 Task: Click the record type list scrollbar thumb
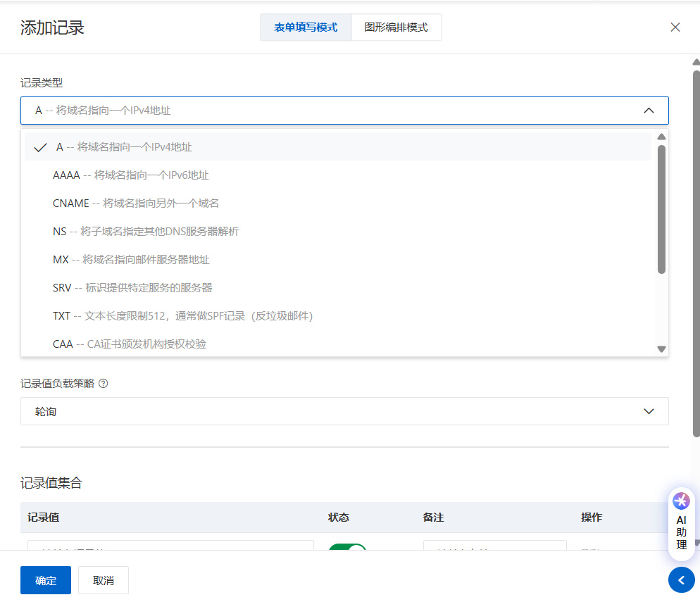(x=661, y=209)
